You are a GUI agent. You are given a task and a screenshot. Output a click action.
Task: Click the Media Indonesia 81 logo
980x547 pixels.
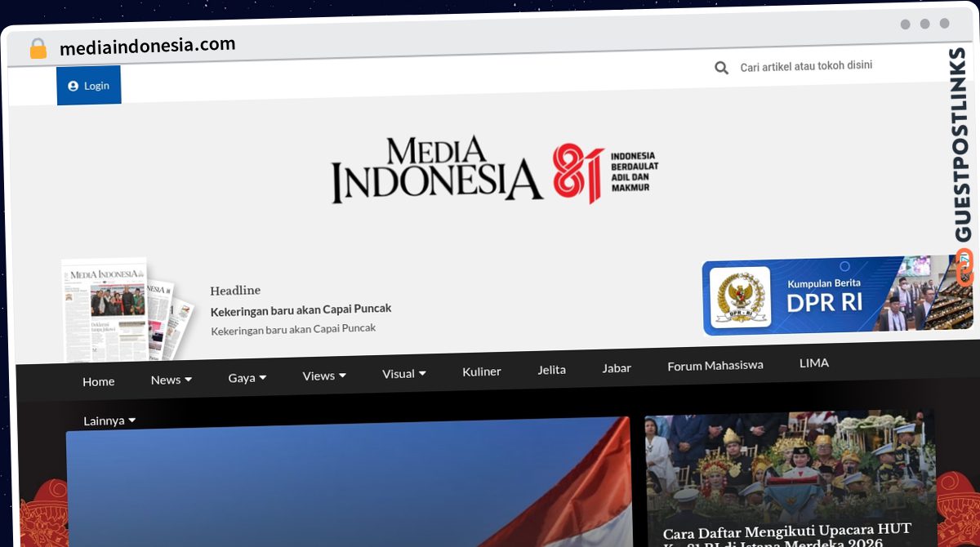[x=494, y=170]
